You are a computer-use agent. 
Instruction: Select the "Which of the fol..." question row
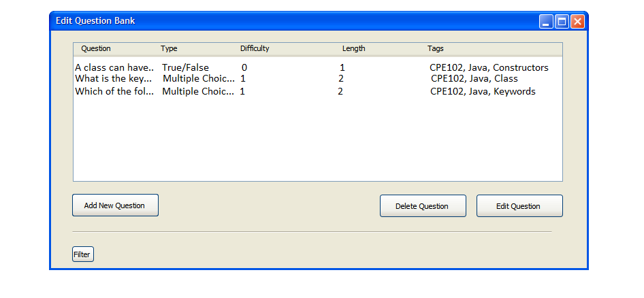[x=114, y=92]
